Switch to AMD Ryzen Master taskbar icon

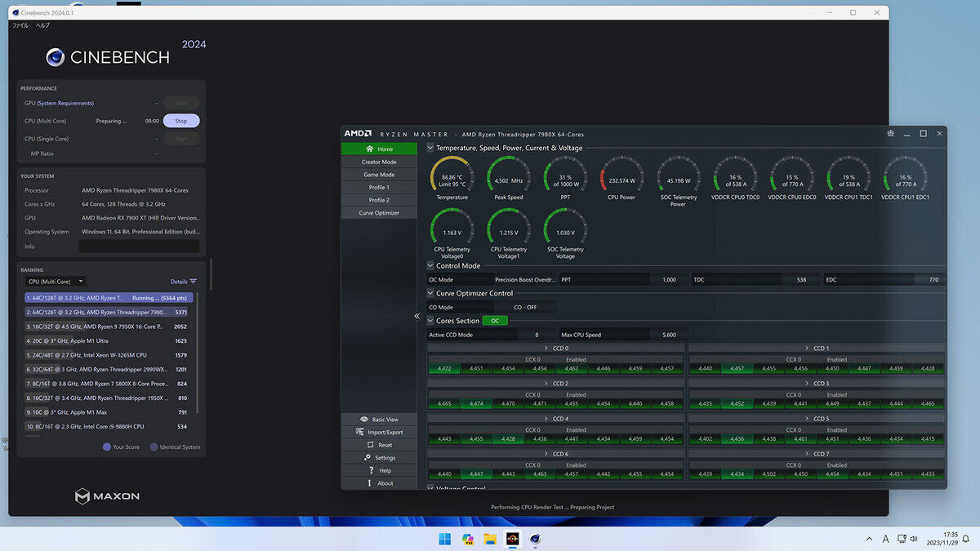pyautogui.click(x=513, y=539)
